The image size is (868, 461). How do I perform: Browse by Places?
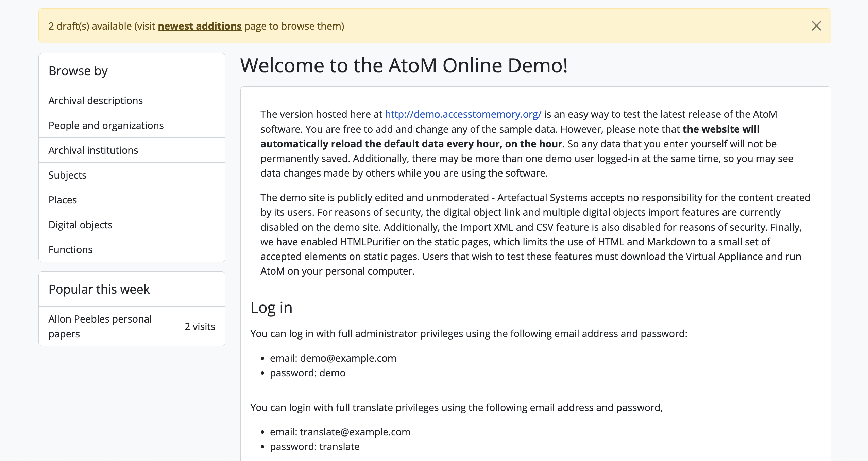(x=63, y=200)
